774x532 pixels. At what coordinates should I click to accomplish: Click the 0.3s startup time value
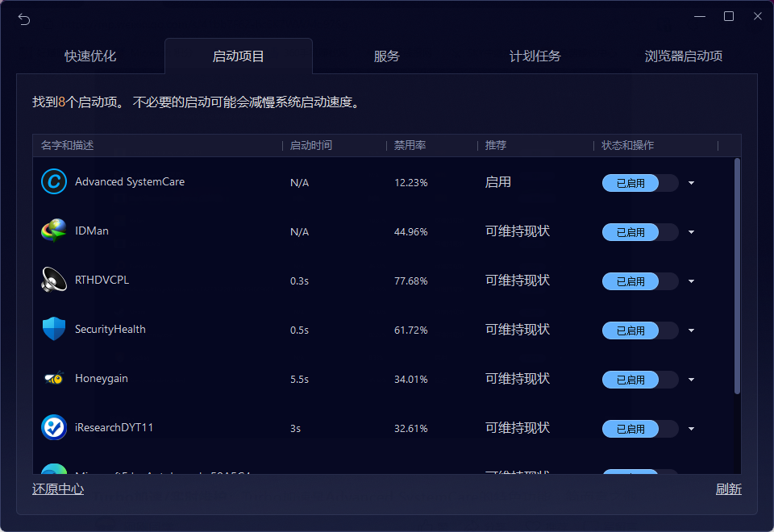(x=299, y=281)
